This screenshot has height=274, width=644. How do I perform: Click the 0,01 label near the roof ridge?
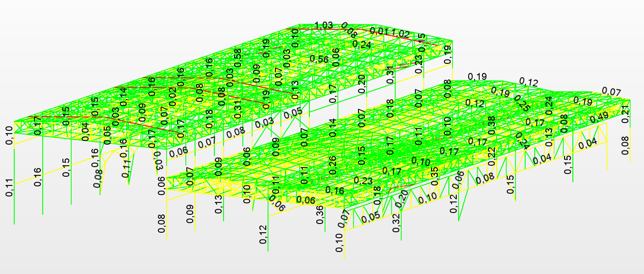(379, 31)
